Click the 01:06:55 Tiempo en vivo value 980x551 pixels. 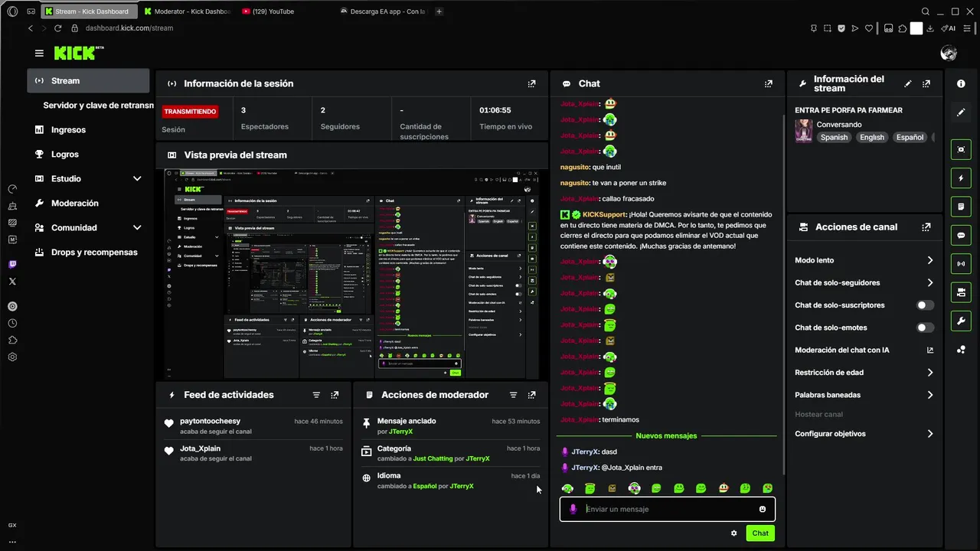[495, 110]
